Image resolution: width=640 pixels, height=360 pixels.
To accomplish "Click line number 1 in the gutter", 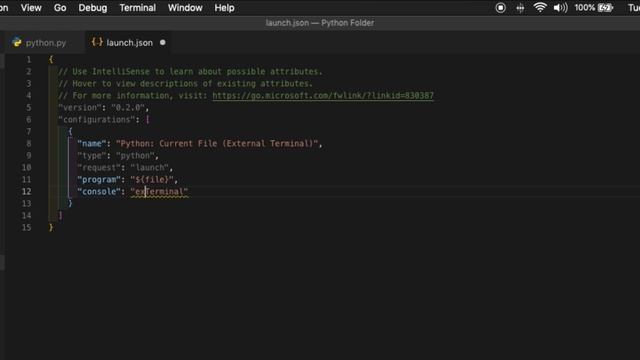I will [29, 60].
